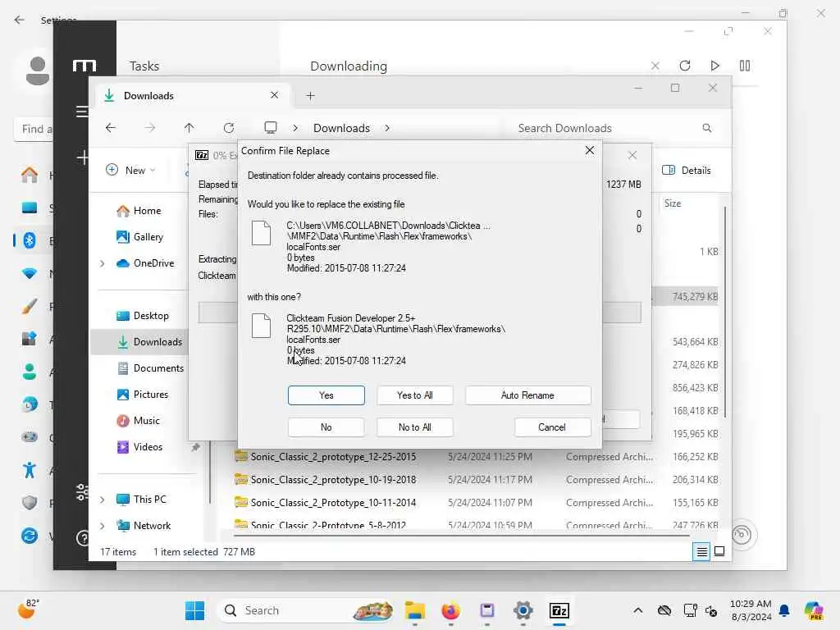Open Windows Update icon in Settings sidebar
This screenshot has width=840, height=630.
[x=30, y=535]
